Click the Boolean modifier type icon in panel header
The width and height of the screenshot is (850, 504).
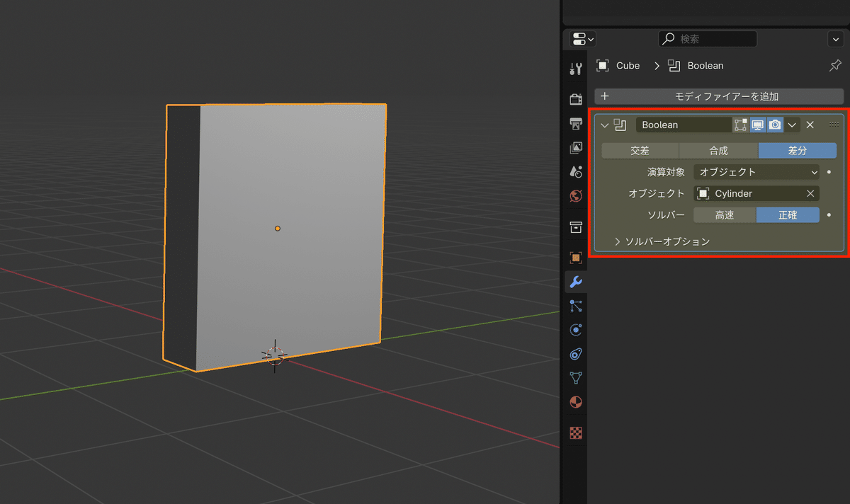pos(620,125)
